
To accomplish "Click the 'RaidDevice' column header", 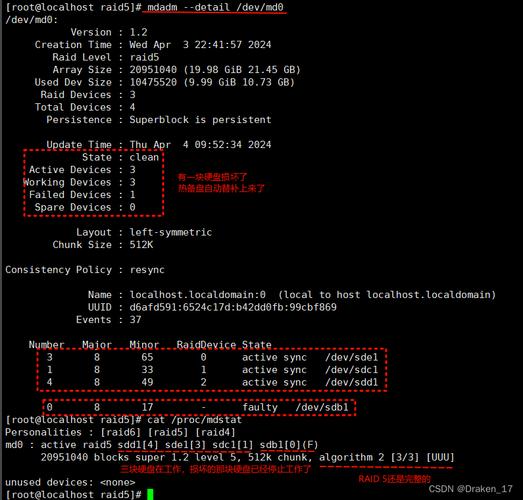I will coord(206,345).
